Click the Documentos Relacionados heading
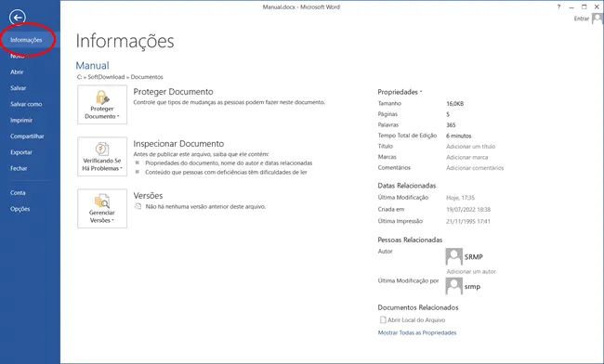The width and height of the screenshot is (604, 364). pyautogui.click(x=418, y=307)
